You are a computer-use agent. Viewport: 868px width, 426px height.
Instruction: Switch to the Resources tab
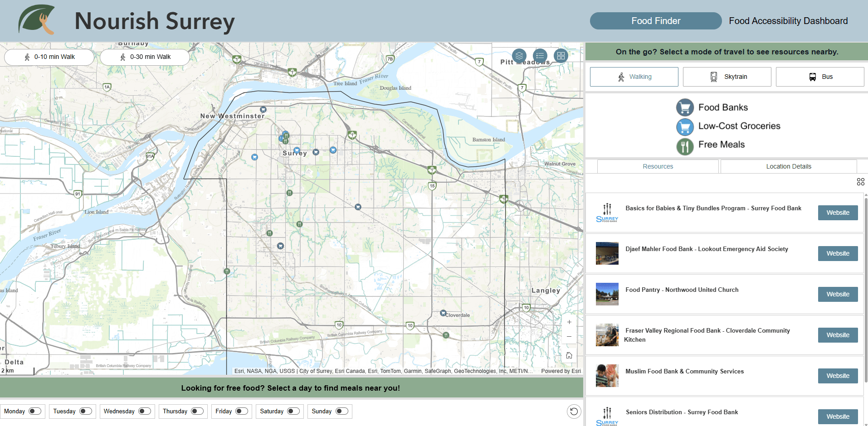(658, 166)
